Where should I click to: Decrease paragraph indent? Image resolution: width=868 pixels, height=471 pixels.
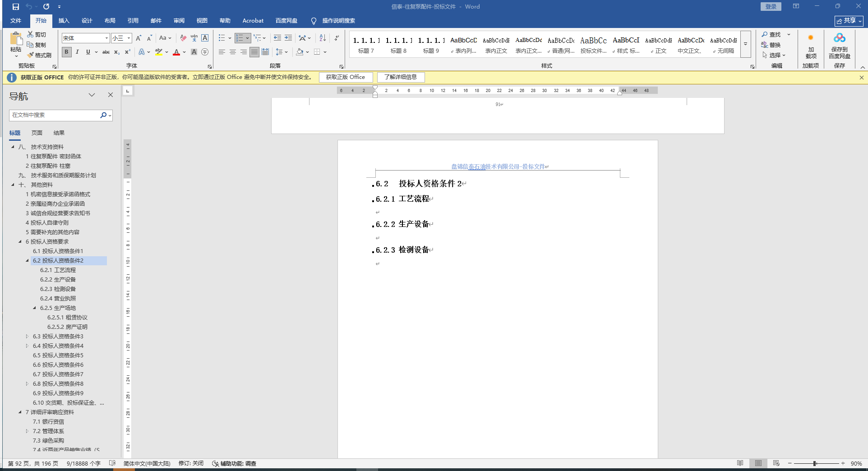click(x=277, y=38)
